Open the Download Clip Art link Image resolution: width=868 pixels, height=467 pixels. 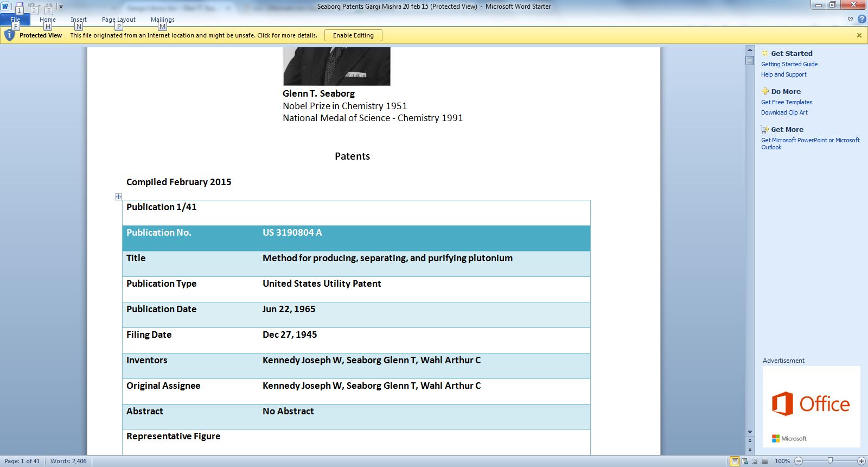tap(784, 112)
